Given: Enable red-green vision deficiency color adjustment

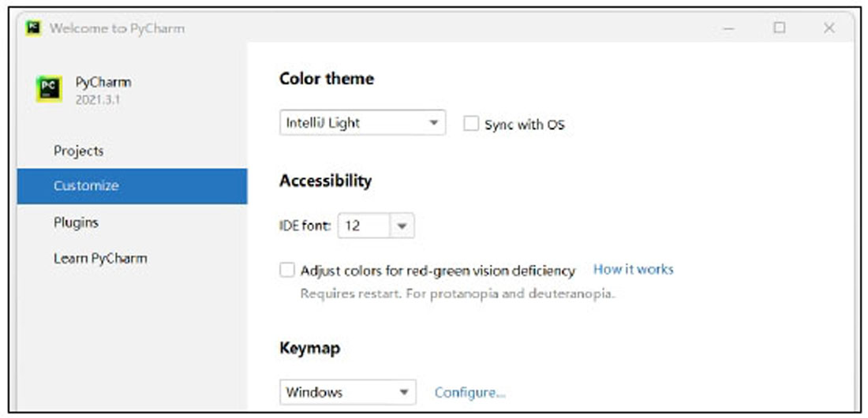Looking at the screenshot, I should [x=286, y=271].
